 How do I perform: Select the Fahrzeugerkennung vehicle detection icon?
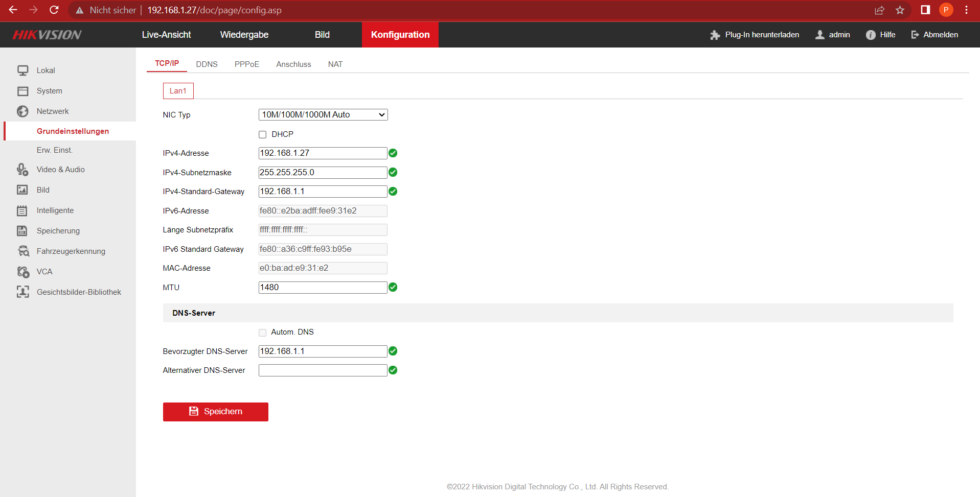coord(24,251)
